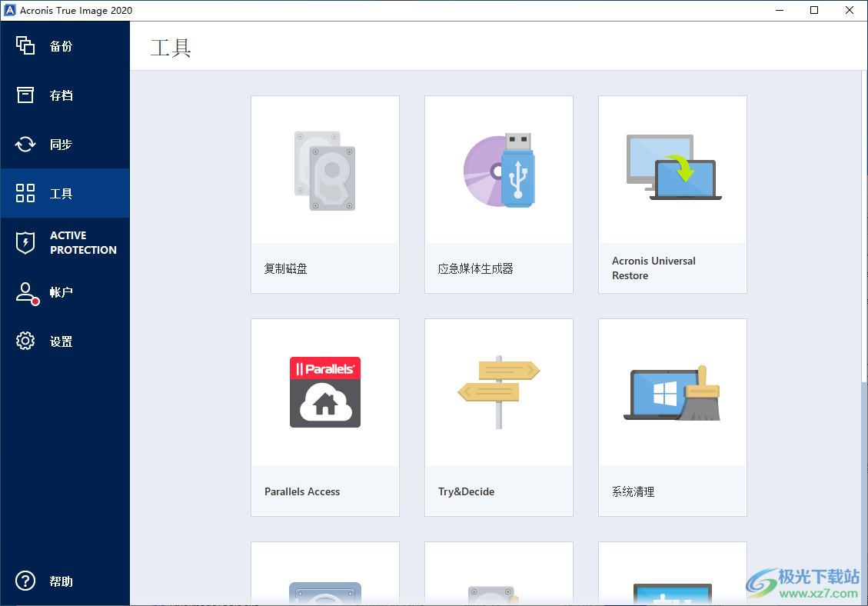
Task: Click the Acronis logo in title bar
Action: click(11, 10)
